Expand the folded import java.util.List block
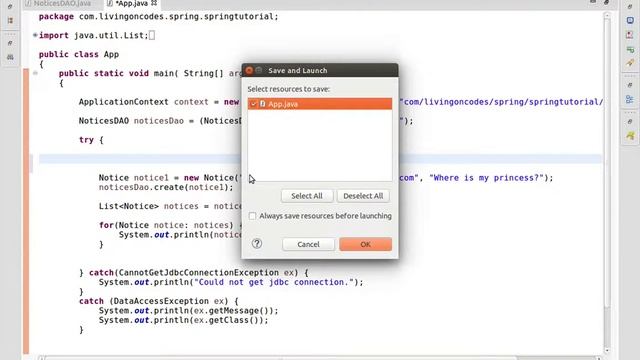Viewport: 640px width, 360px height. 35,36
